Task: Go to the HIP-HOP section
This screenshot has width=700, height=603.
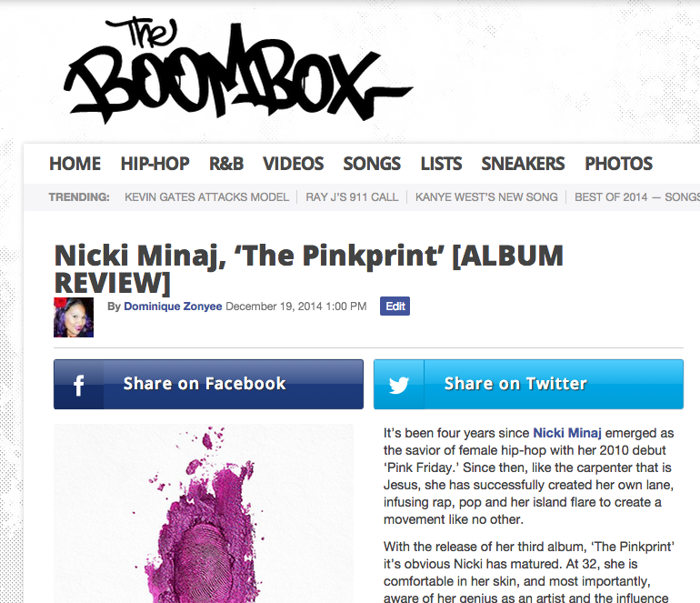Action: [155, 164]
